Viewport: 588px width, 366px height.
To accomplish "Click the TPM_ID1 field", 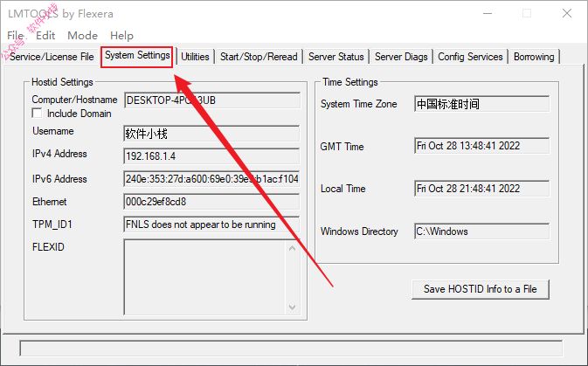I will (x=212, y=224).
